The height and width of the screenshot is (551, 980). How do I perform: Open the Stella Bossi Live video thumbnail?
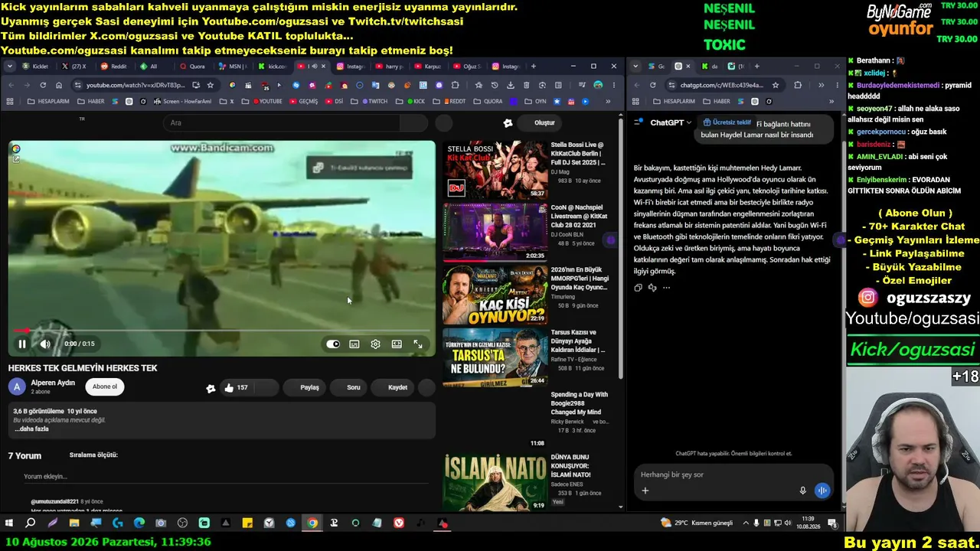coord(495,170)
